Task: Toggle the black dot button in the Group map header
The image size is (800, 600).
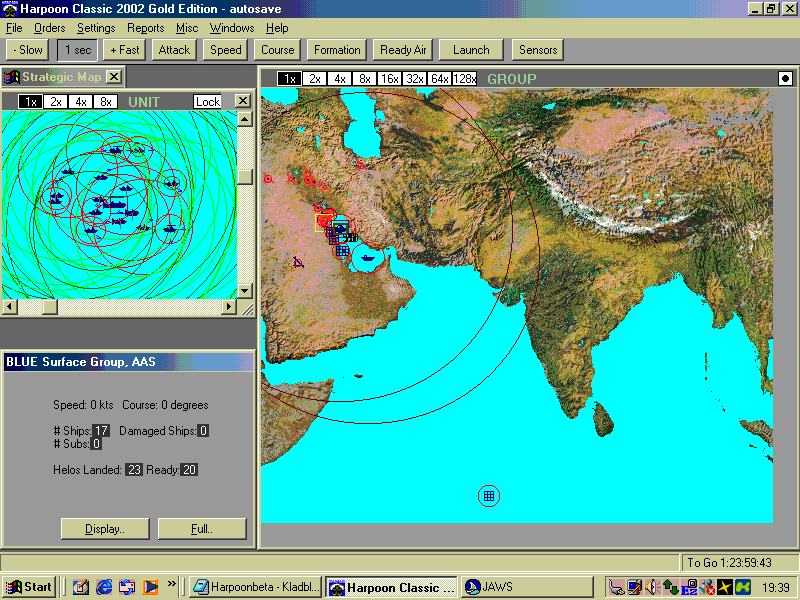Action: (786, 79)
